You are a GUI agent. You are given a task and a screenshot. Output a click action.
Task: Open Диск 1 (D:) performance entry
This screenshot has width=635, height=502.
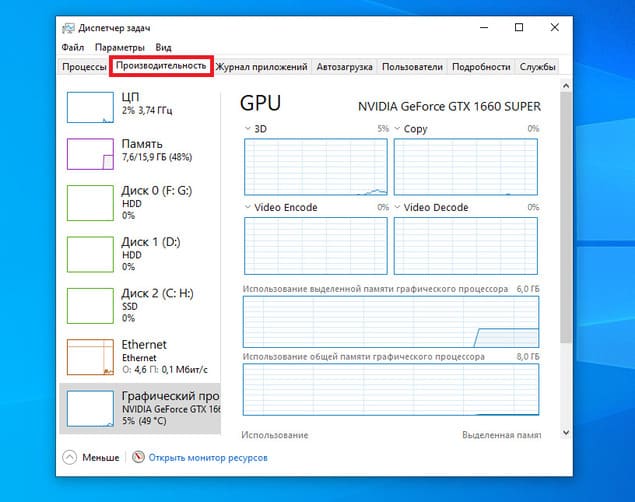click(140, 254)
